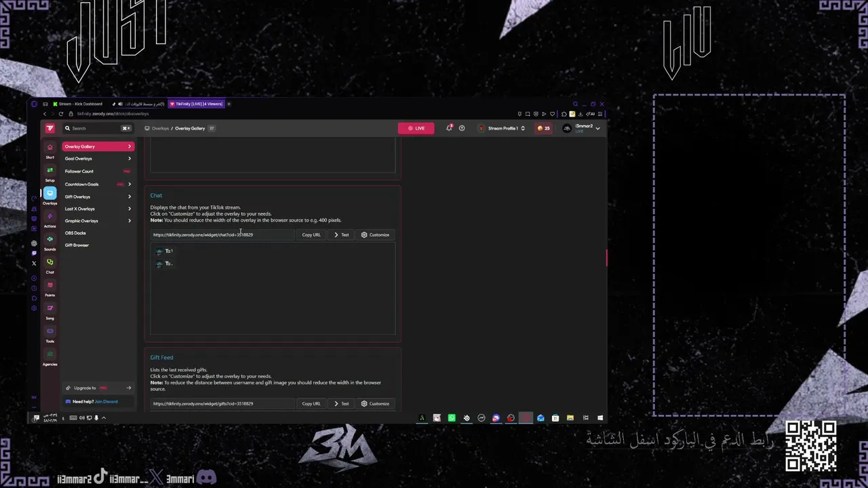Click the red LIVE button

[416, 128]
